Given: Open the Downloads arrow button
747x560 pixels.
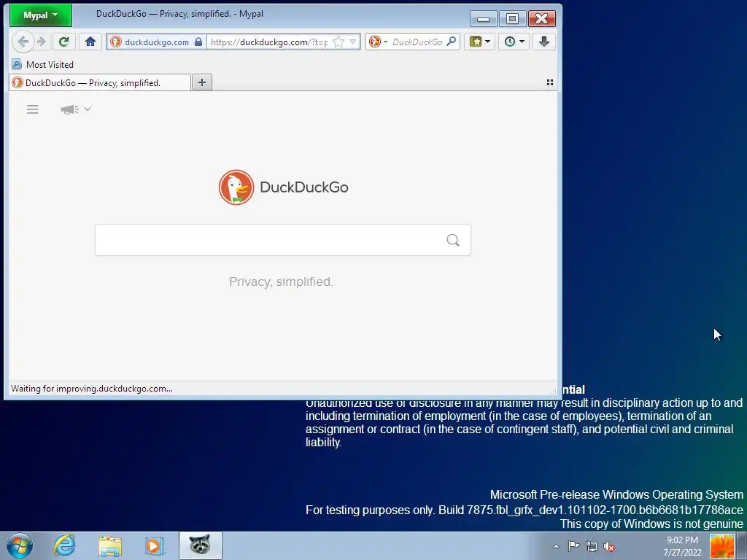Looking at the screenshot, I should 544,42.
